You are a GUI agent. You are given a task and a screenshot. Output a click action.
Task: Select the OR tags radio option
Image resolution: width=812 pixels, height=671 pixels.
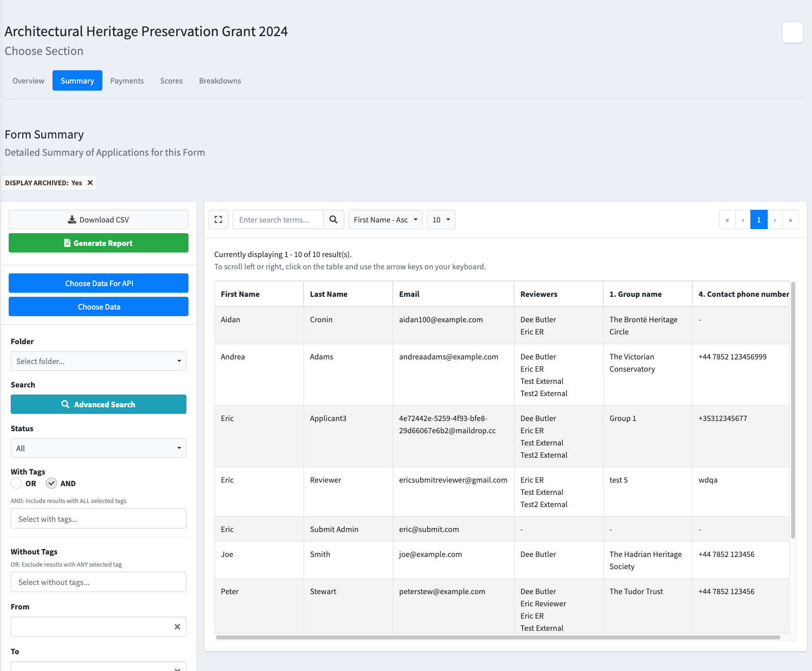coord(17,484)
